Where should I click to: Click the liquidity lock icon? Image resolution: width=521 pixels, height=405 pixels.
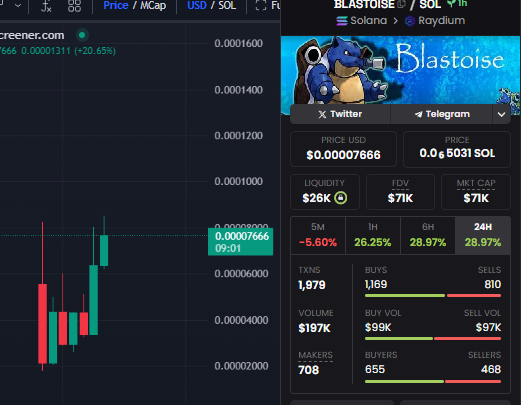[x=341, y=198]
